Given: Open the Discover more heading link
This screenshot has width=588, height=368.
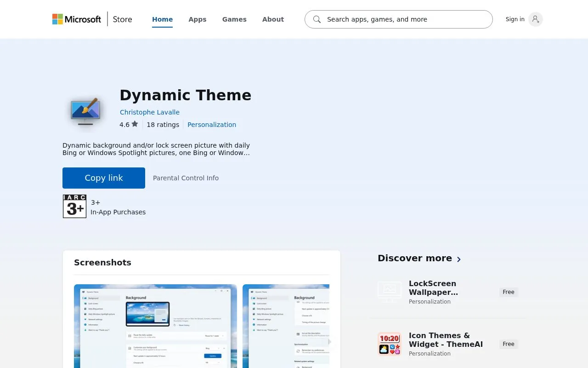Looking at the screenshot, I should click(414, 258).
